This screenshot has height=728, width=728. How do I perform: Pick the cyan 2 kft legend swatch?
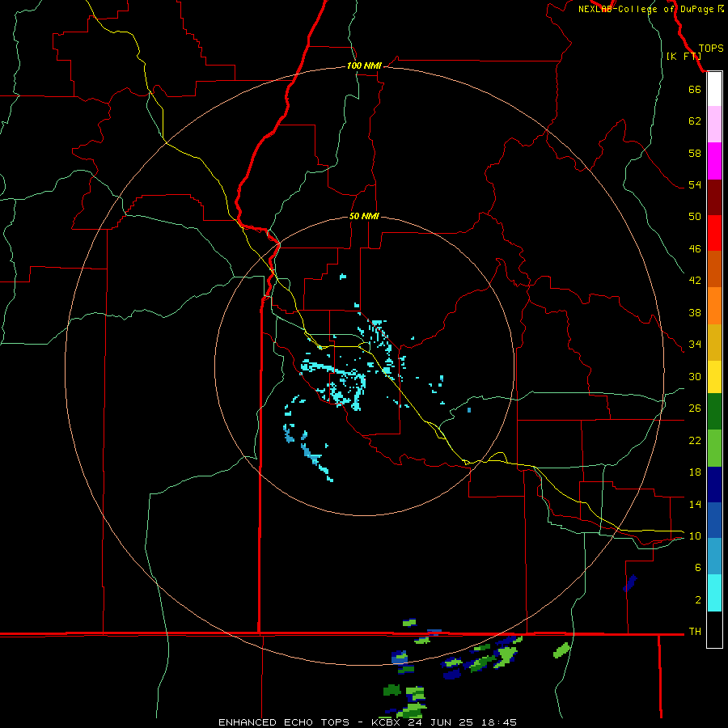pyautogui.click(x=714, y=593)
